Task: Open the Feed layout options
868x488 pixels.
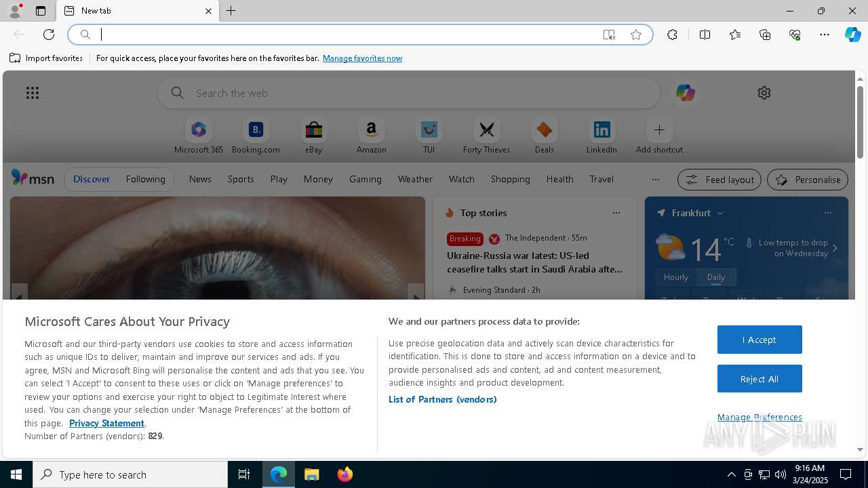Action: pos(719,180)
